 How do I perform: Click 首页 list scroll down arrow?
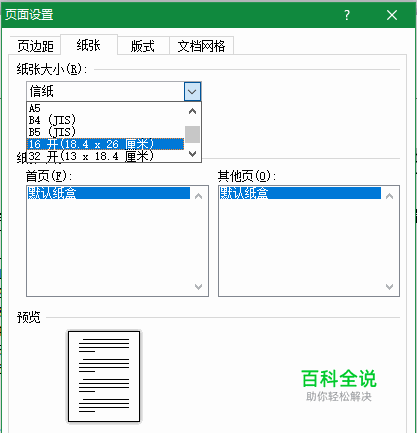point(199,287)
